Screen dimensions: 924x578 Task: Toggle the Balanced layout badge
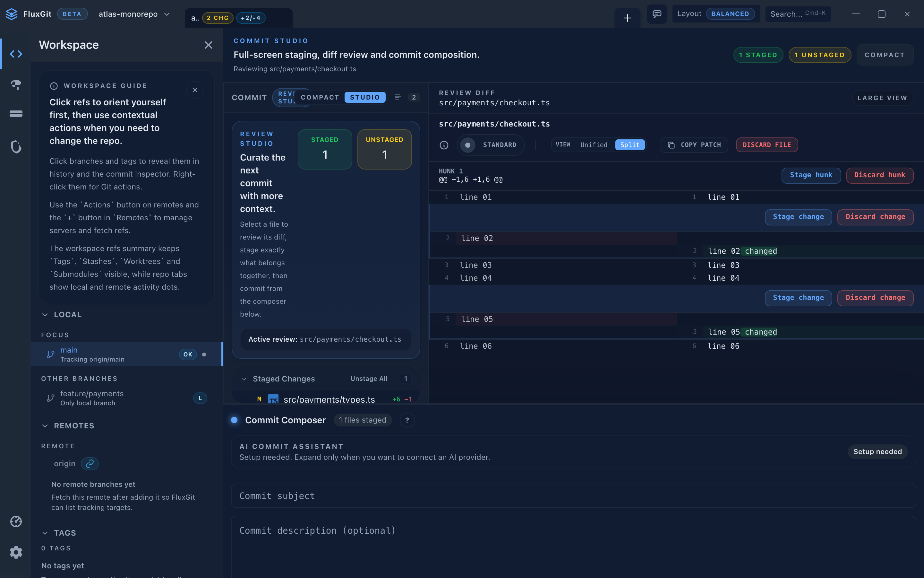[x=730, y=14]
